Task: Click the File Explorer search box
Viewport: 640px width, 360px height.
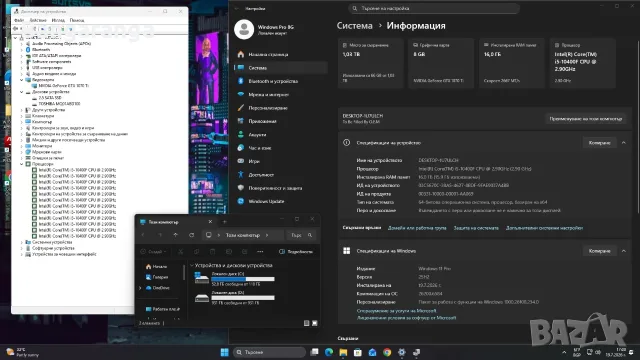Action: coord(301,235)
